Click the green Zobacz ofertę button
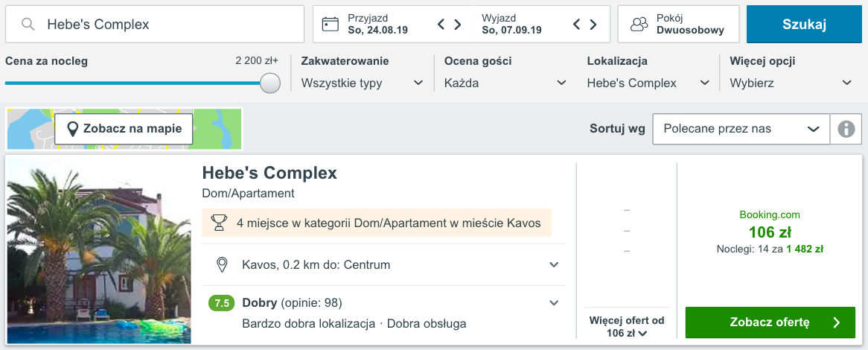 coord(770,322)
